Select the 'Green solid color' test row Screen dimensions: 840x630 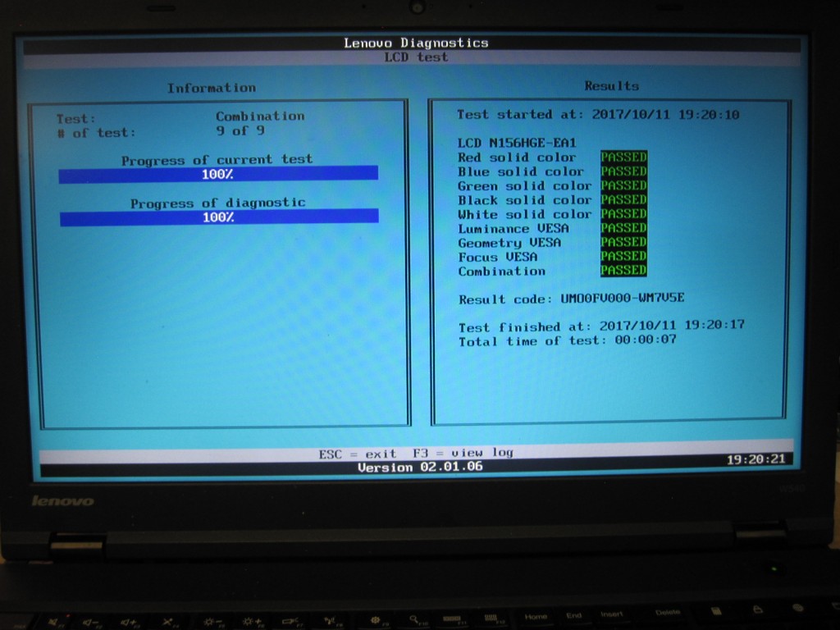point(552,186)
